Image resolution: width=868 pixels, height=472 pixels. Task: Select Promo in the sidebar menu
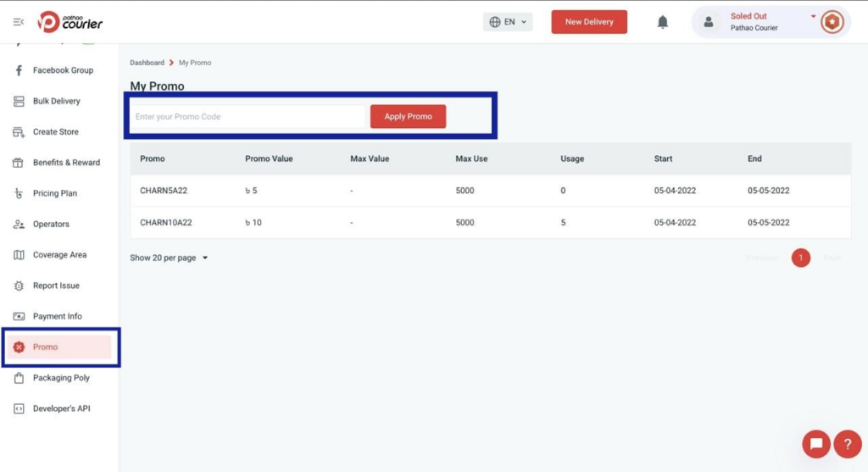(x=46, y=347)
